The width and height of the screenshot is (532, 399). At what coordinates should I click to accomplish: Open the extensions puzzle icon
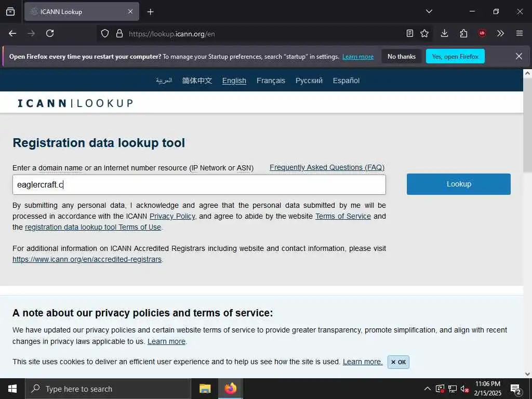(x=463, y=33)
